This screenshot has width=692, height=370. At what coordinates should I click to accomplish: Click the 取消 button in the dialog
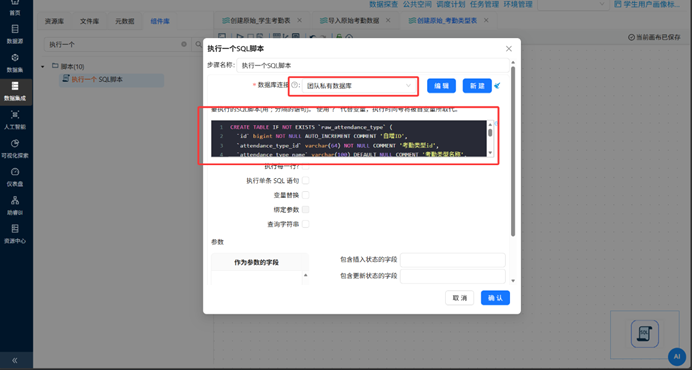pos(459,298)
